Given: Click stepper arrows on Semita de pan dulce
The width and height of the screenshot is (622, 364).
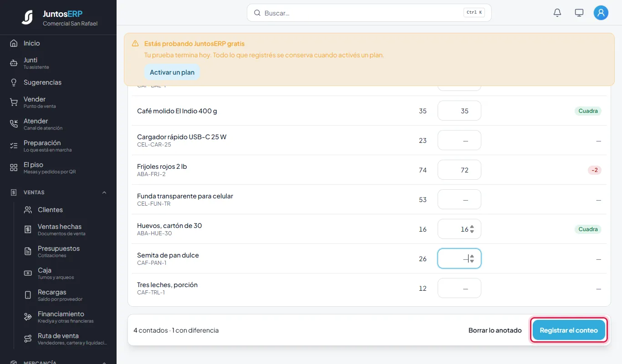Looking at the screenshot, I should [x=472, y=258].
